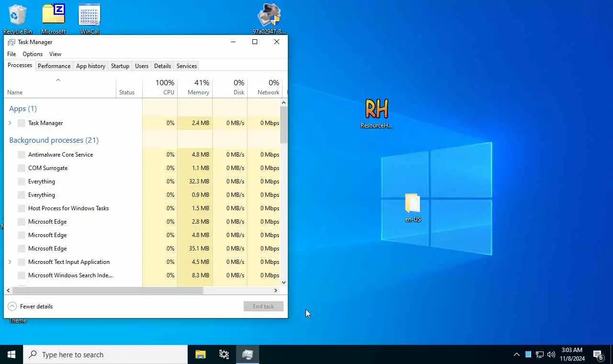Click the icon of the 0.9 MB Everything process

tap(21, 195)
